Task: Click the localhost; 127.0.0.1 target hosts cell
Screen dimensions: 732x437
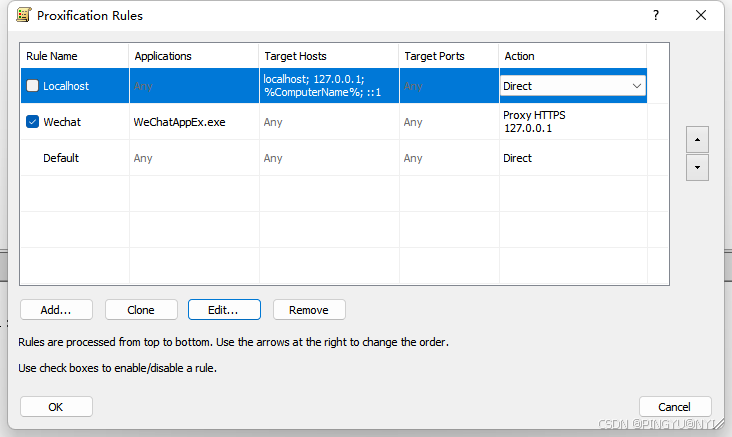Action: [329, 86]
